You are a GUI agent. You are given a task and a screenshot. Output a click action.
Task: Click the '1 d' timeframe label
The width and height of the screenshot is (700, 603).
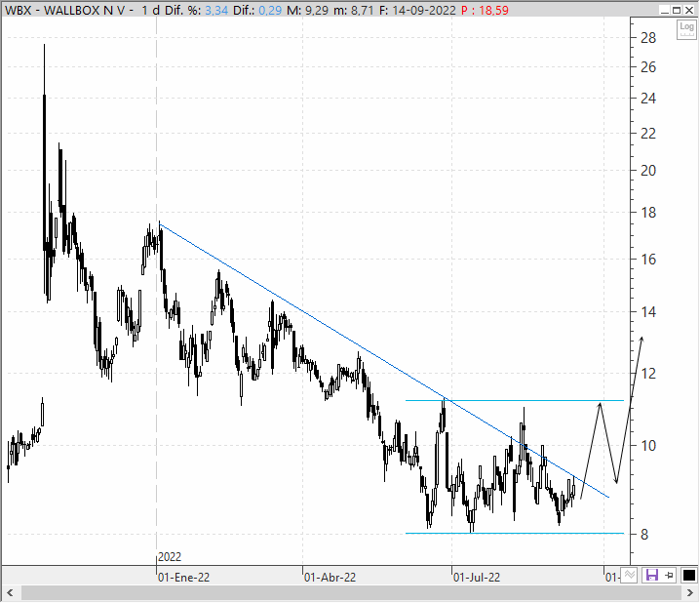(150, 10)
